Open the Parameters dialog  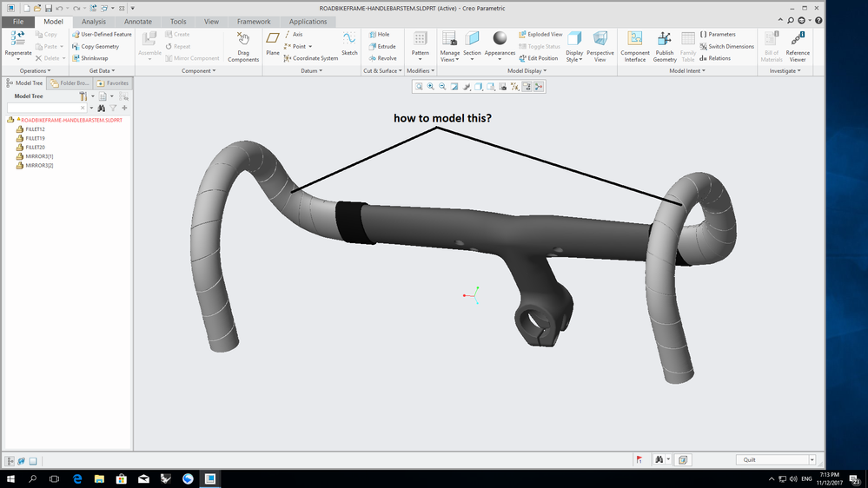coord(718,35)
